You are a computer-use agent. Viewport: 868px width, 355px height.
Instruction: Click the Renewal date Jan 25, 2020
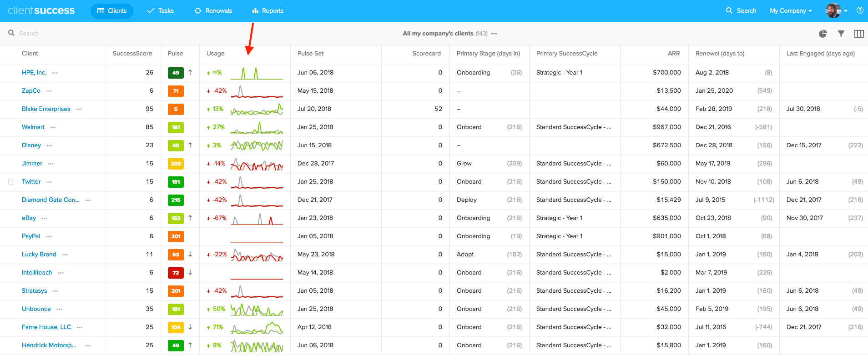(x=714, y=91)
